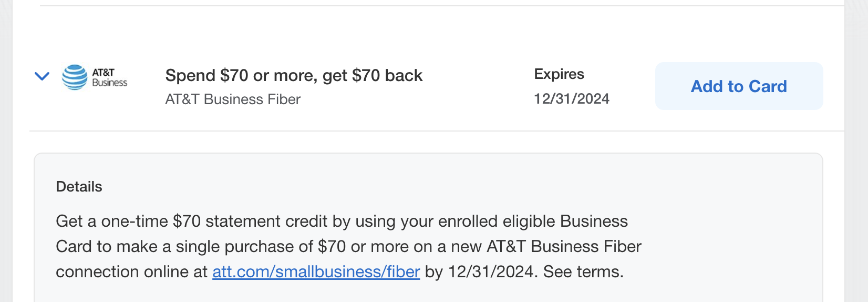Click the "AT&T Business" logo text
The width and height of the screenshot is (868, 302).
(109, 77)
